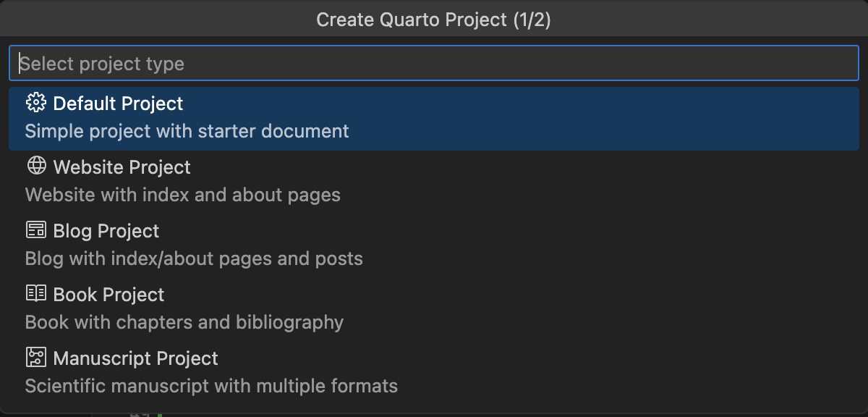
Task: Click 'Scientific manuscript with multiple formats' description
Action: [x=211, y=386]
